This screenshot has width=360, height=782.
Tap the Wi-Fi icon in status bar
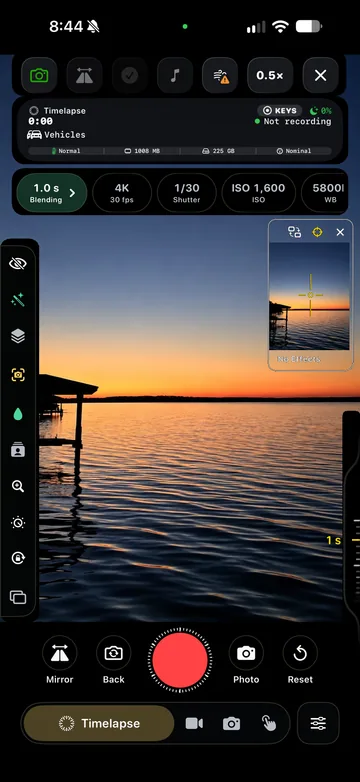281,27
